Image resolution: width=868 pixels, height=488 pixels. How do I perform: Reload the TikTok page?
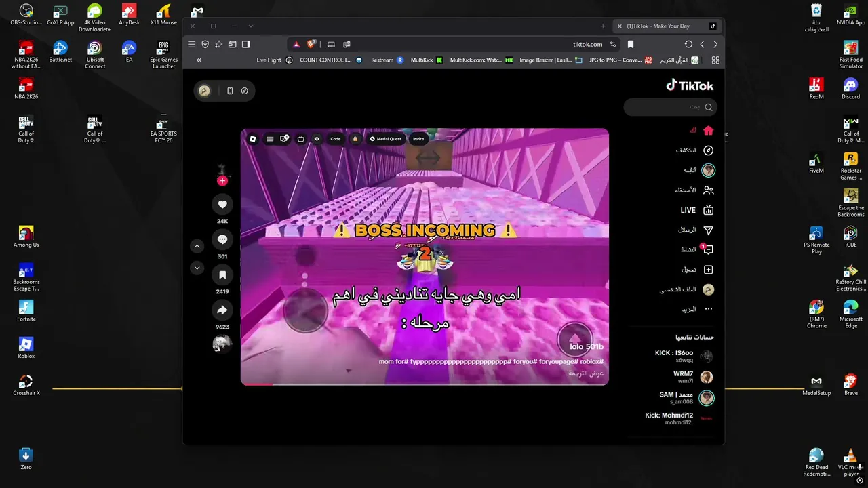[688, 44]
